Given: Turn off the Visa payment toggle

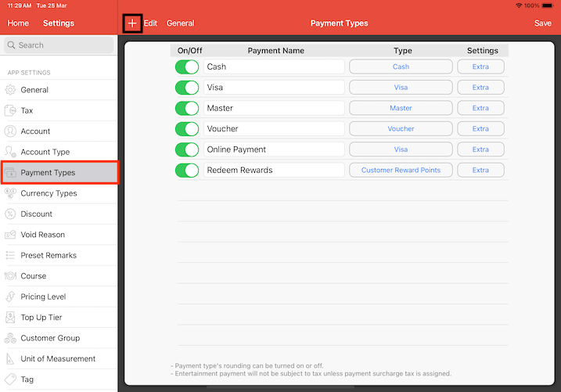Looking at the screenshot, I should [187, 88].
